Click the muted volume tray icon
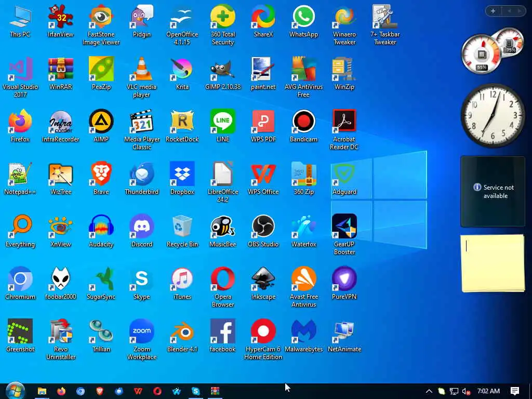Image resolution: width=532 pixels, height=399 pixels. (x=467, y=391)
